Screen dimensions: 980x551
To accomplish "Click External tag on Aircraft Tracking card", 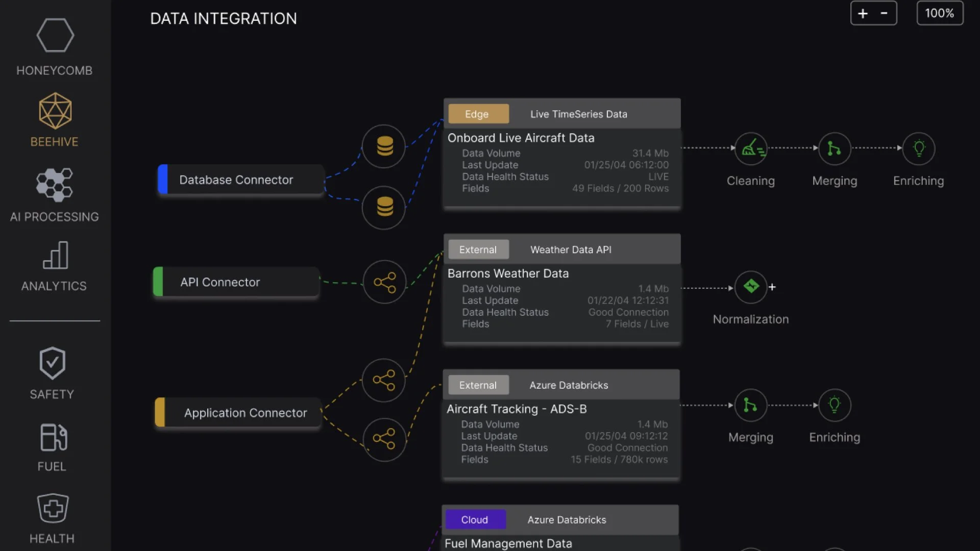I will pos(478,385).
